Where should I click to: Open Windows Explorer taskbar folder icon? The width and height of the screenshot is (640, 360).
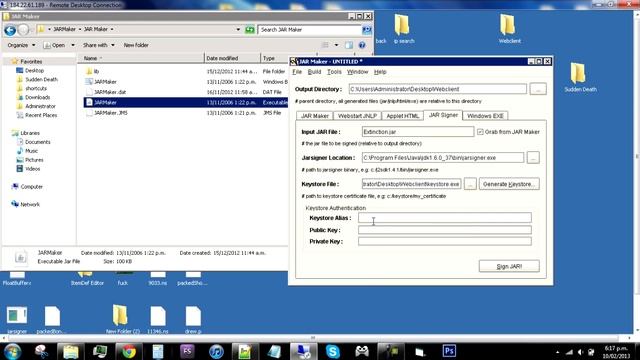71,351
